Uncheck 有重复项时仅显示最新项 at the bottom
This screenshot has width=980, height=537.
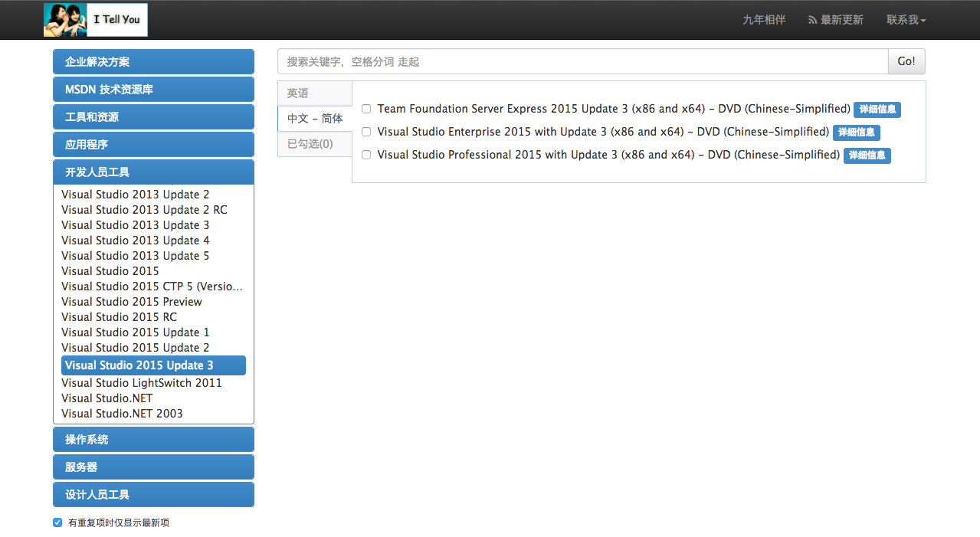(57, 522)
